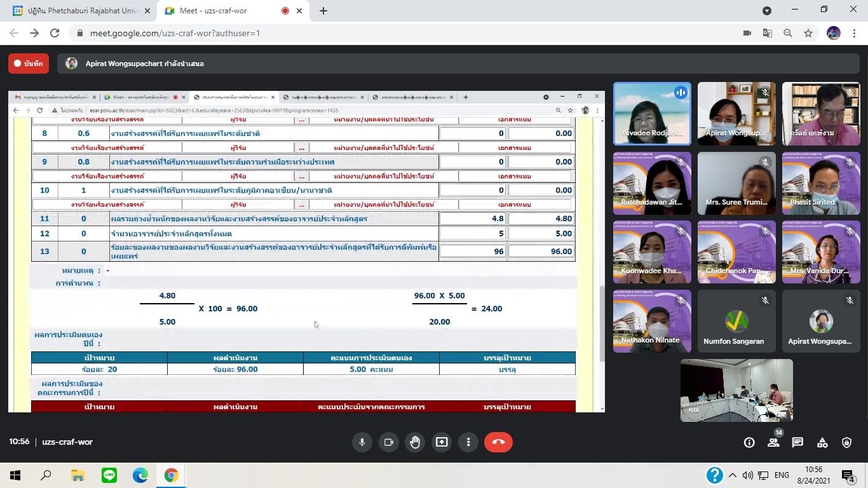
Task: Raise hand in the meeting
Action: click(415, 442)
